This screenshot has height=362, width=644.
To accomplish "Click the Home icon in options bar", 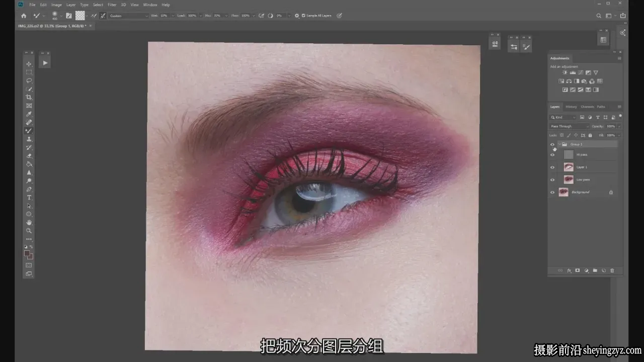I will pos(23,16).
